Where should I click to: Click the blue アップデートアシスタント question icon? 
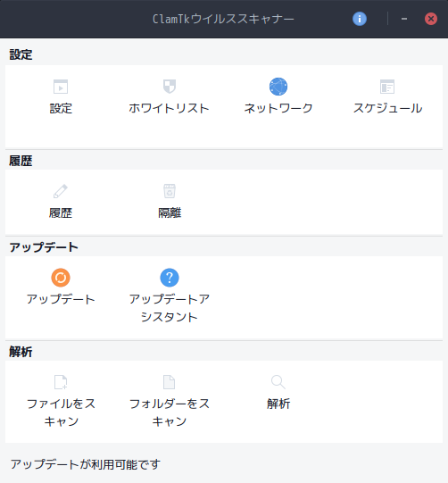coord(170,278)
